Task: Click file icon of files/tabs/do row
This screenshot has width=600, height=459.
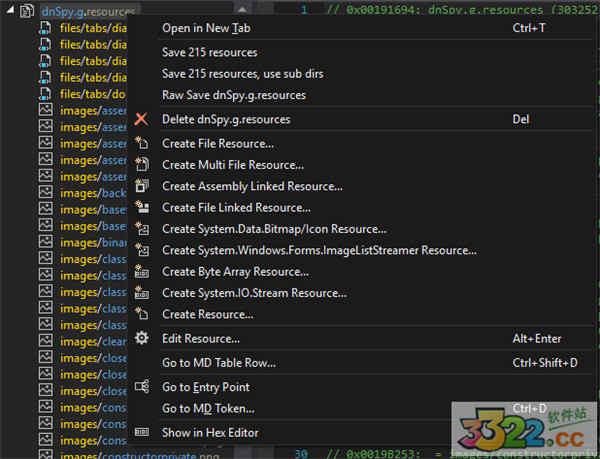Action: [45, 94]
